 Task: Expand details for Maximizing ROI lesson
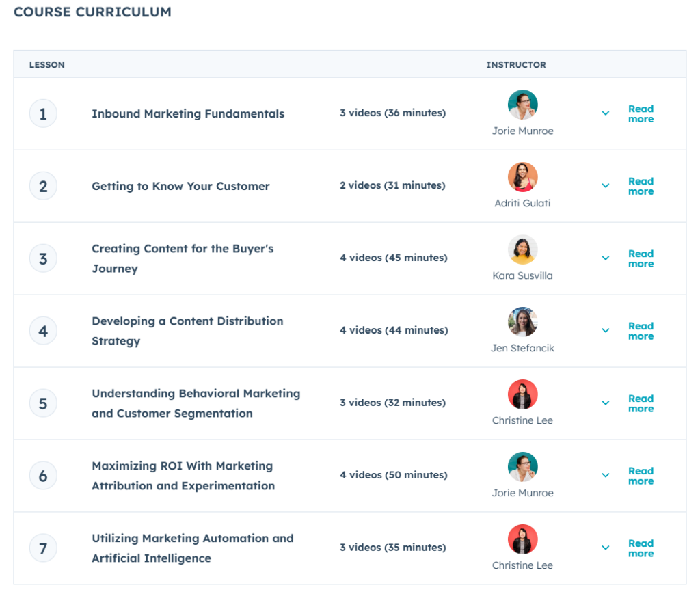[605, 475]
